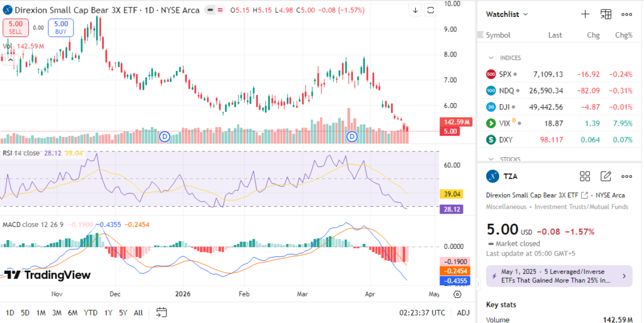The width and height of the screenshot is (644, 323).
Task: Toggle the chart type indicator next to NYSE Arca
Action: coord(209,11)
